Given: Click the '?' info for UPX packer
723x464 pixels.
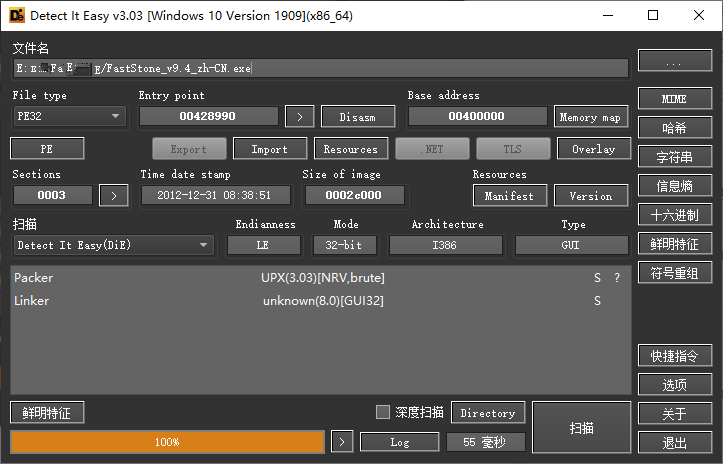Looking at the screenshot, I should tap(616, 278).
